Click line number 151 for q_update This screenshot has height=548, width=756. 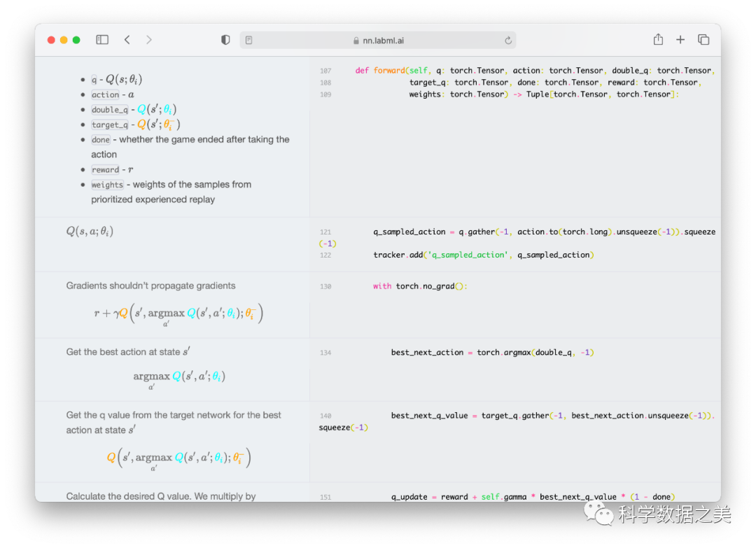[325, 498]
